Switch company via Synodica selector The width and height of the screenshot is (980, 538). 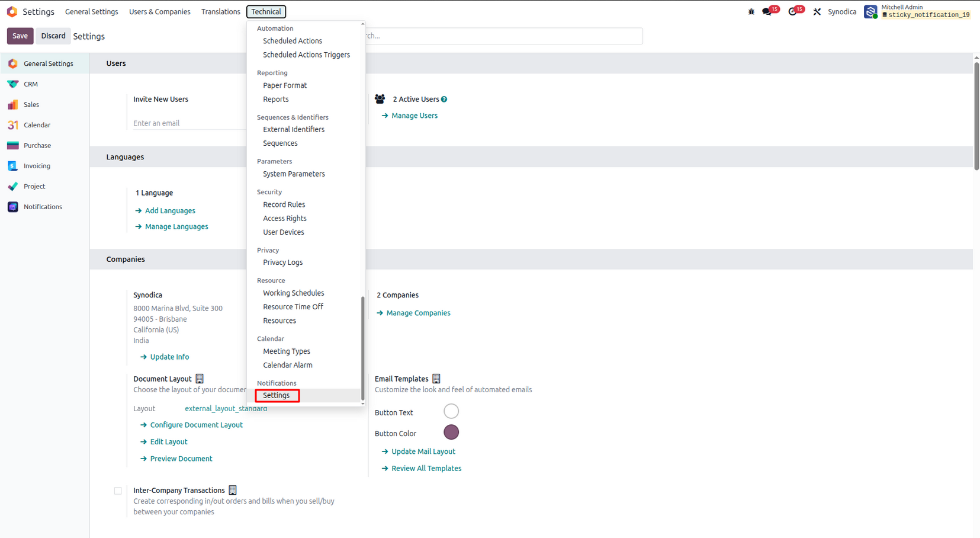(842, 12)
